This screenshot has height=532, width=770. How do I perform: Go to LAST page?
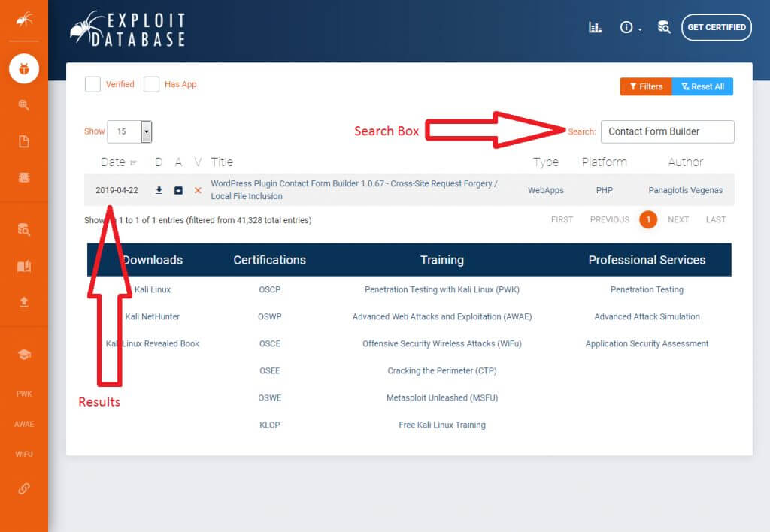(716, 219)
